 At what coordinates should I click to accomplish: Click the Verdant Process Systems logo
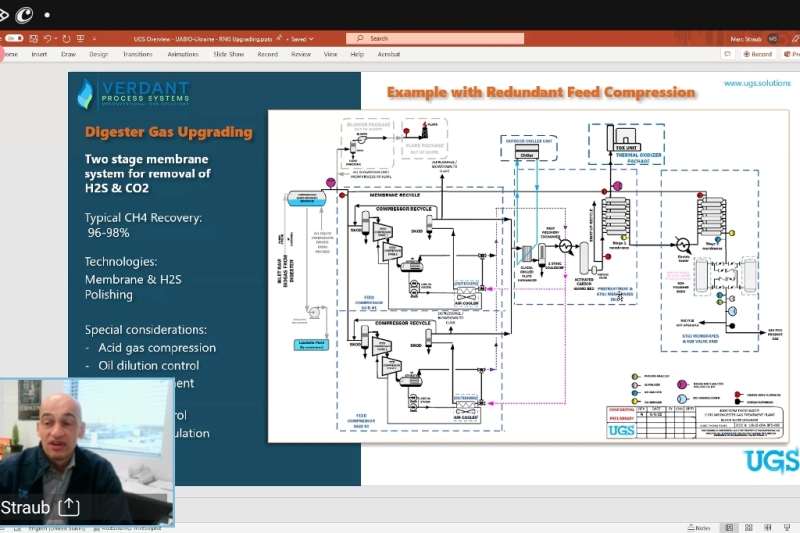pyautogui.click(x=134, y=93)
